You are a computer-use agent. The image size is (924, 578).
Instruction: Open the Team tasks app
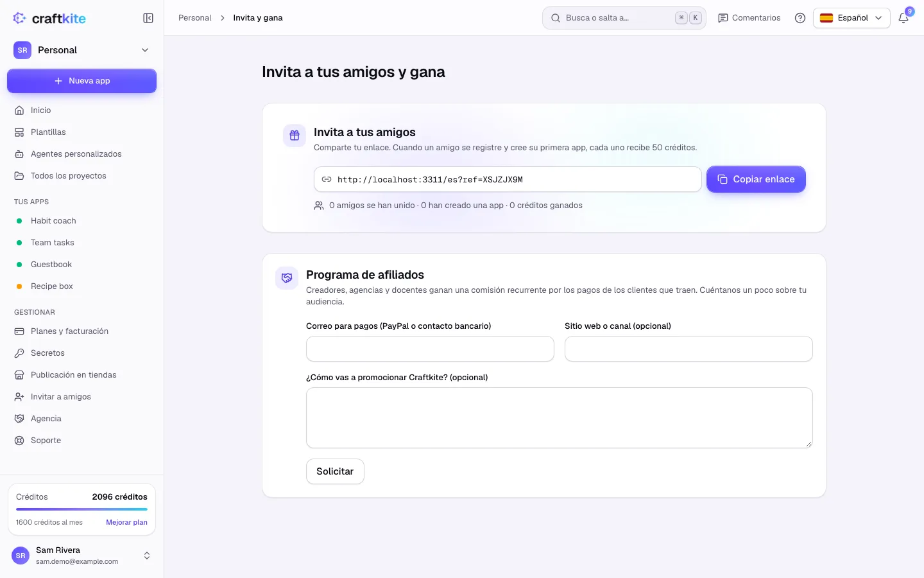click(x=81, y=243)
